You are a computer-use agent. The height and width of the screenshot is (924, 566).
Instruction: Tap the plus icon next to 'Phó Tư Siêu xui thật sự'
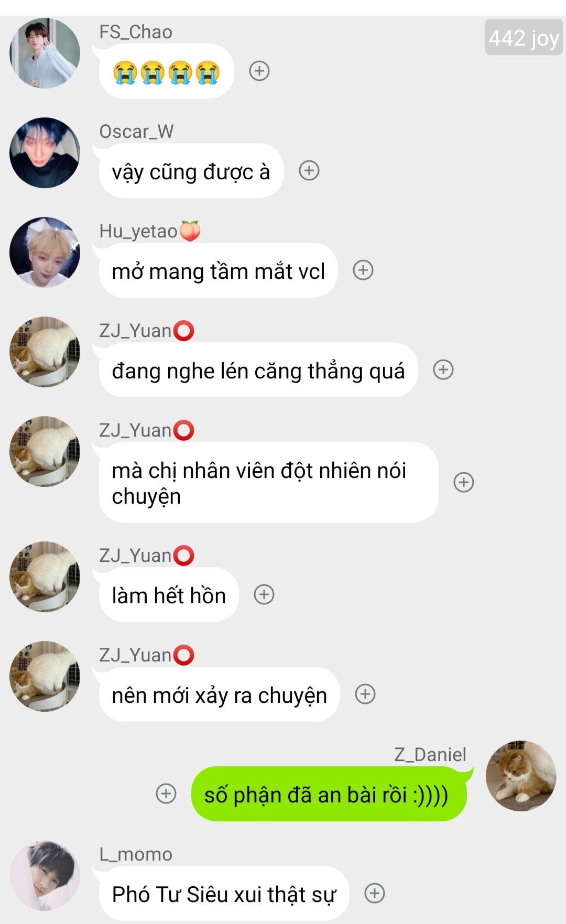pos(375,893)
